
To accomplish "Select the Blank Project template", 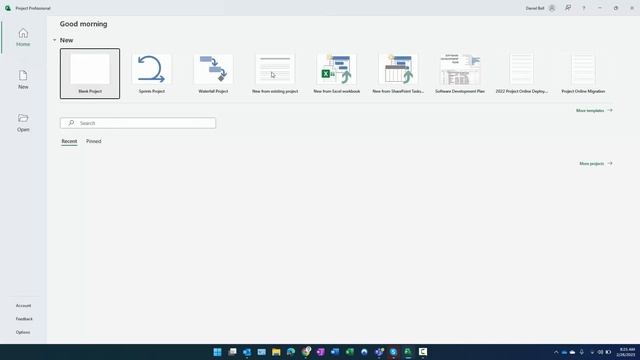I will [x=90, y=73].
